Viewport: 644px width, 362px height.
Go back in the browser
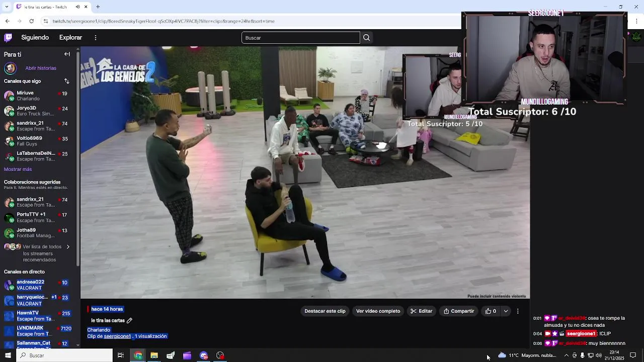point(7,21)
